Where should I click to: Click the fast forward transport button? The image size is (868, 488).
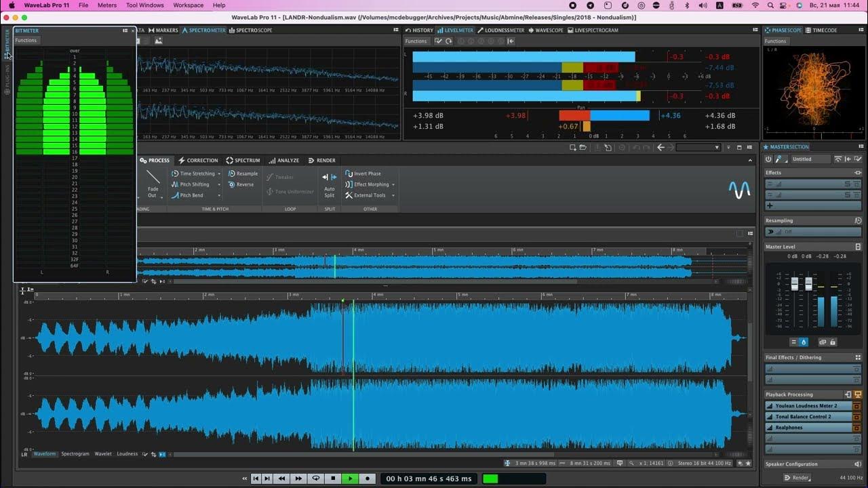[298, 479]
